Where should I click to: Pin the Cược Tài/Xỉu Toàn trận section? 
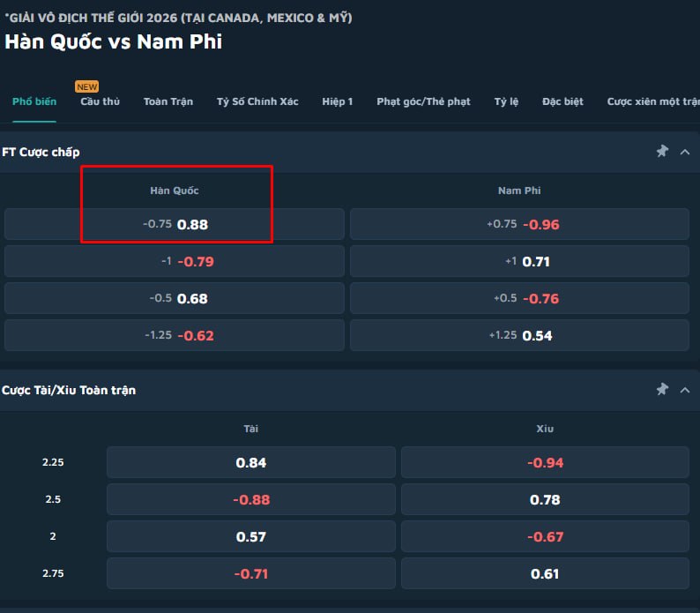click(x=662, y=390)
